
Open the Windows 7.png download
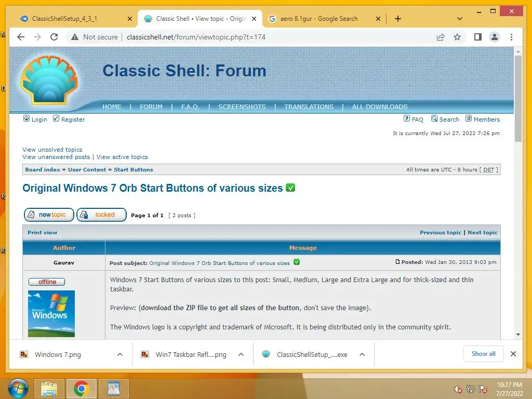click(58, 354)
